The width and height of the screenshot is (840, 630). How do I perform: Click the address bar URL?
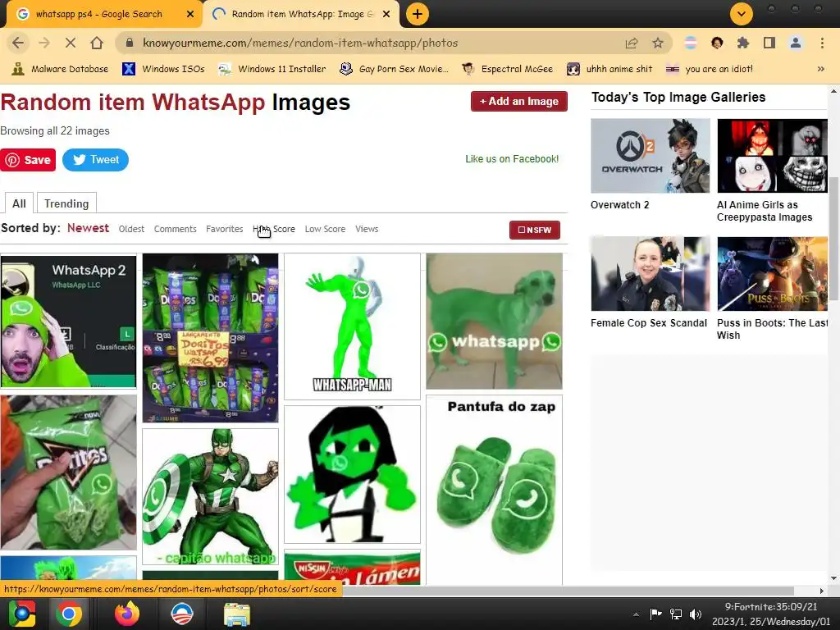[x=300, y=43]
